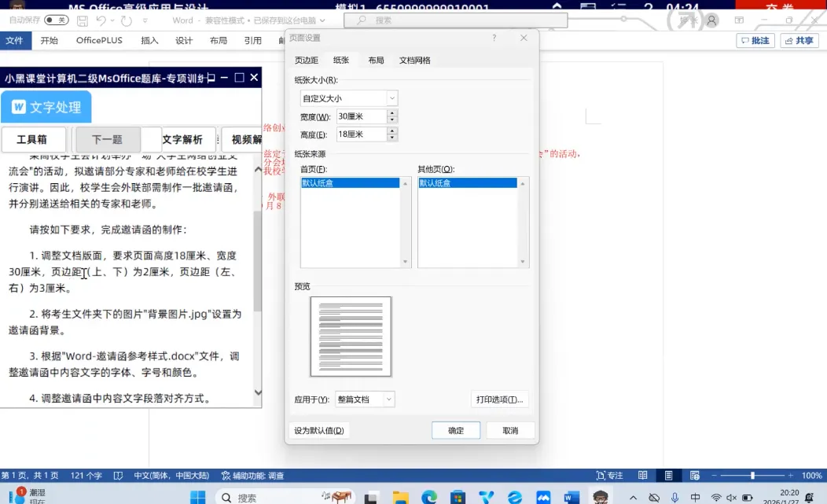Screen dimensions: 827x504
Task: Select the 纸张 tab in Page Setup
Action: click(340, 61)
